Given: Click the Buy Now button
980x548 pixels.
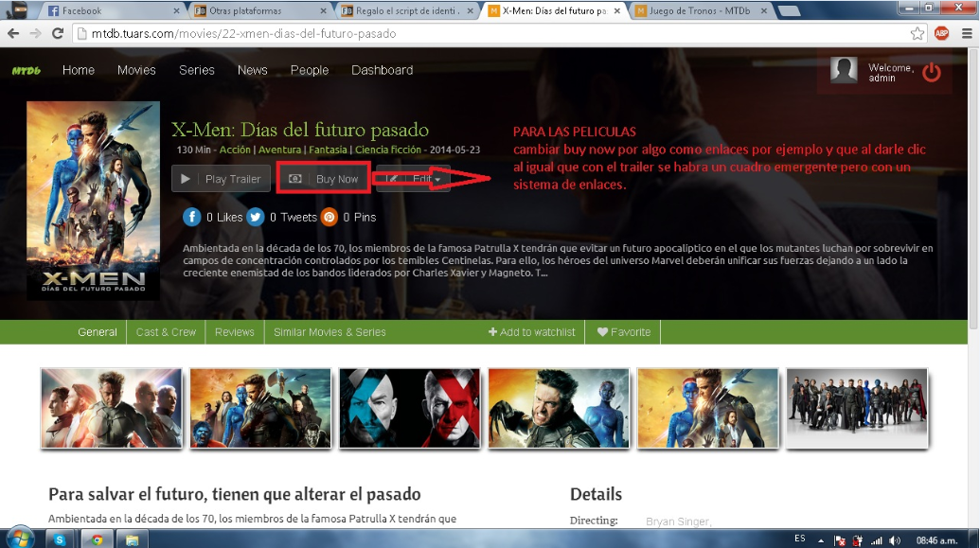Looking at the screenshot, I should [x=324, y=179].
